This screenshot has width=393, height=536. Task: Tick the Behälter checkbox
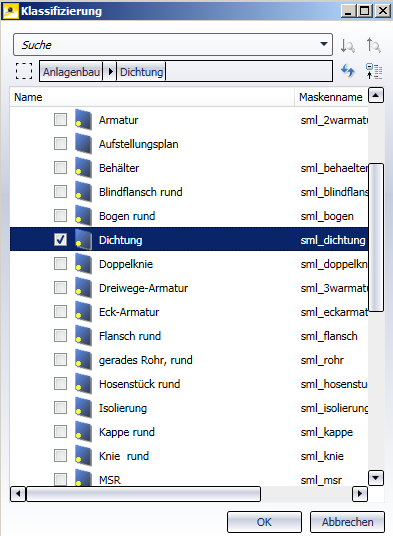pyautogui.click(x=60, y=168)
